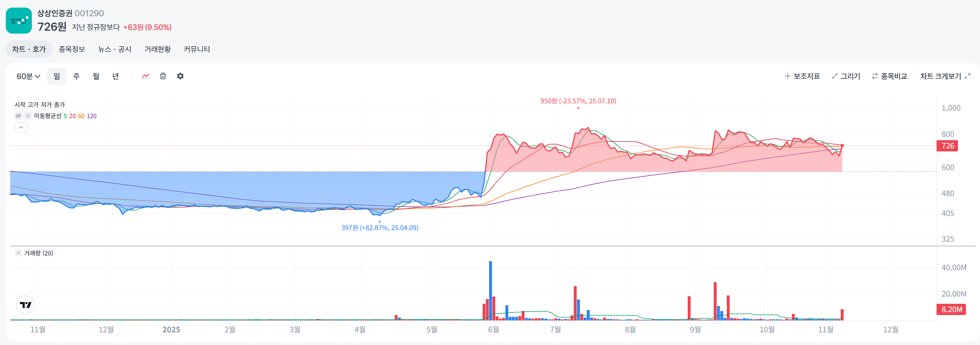The image size is (980, 345).
Task: Open the 종목정보 tab
Action: click(72, 49)
